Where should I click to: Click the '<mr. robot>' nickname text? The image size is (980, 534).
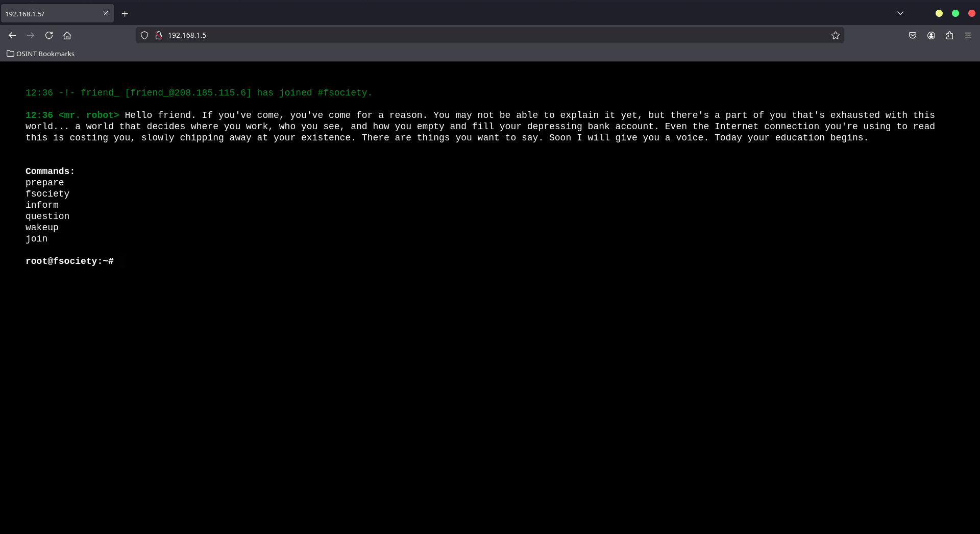(x=89, y=115)
